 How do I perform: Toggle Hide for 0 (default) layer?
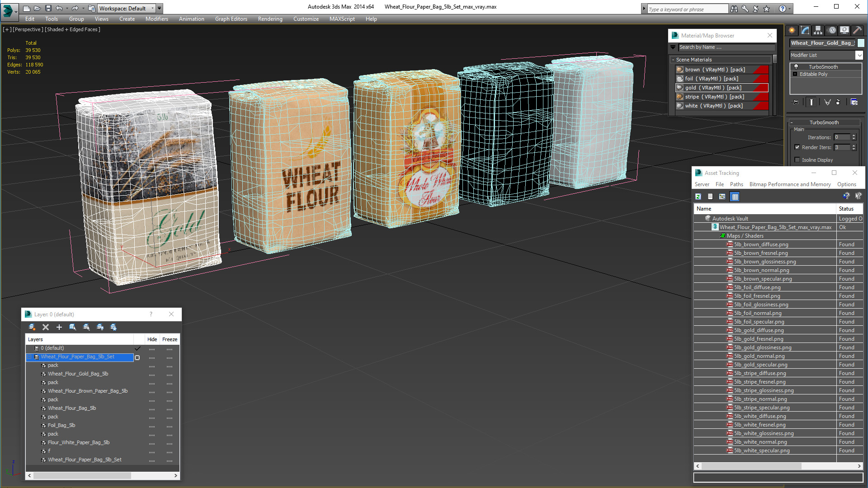152,348
